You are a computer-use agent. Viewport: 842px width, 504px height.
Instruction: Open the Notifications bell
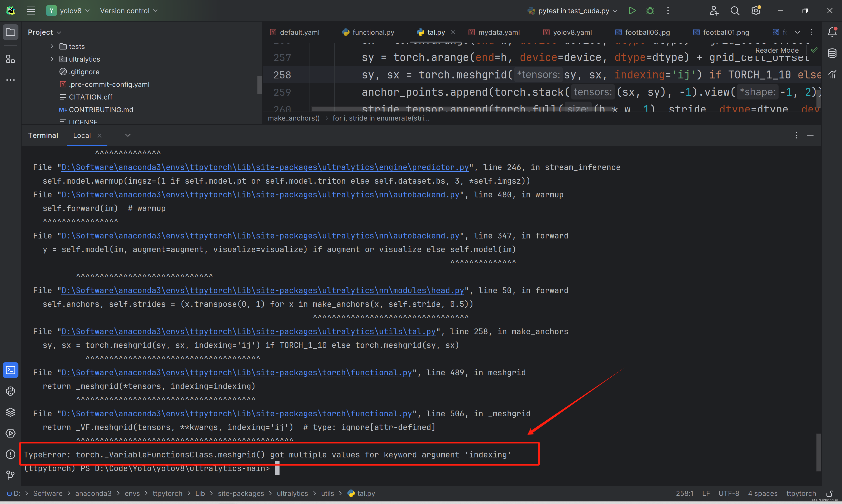coord(832,32)
